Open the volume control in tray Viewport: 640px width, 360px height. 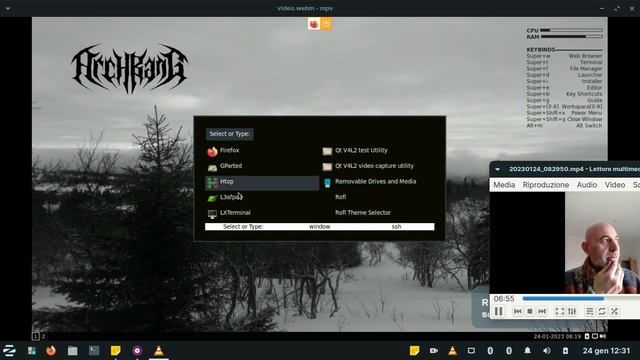pos(547,351)
